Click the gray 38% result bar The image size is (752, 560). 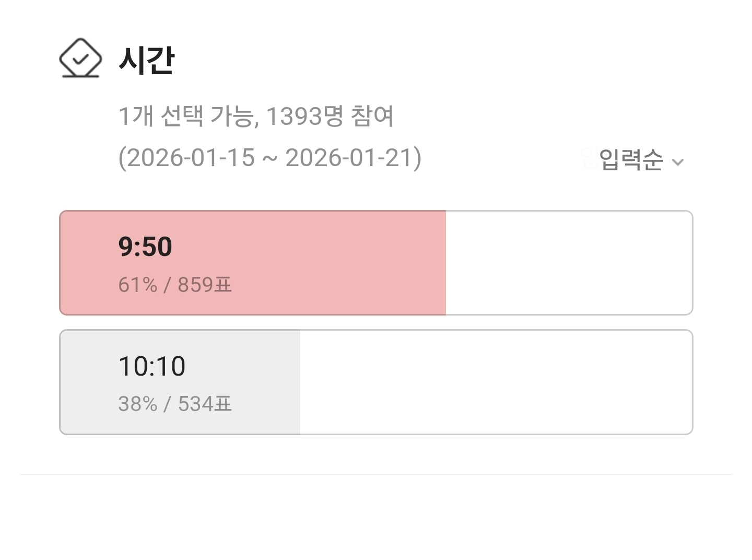tap(251, 382)
